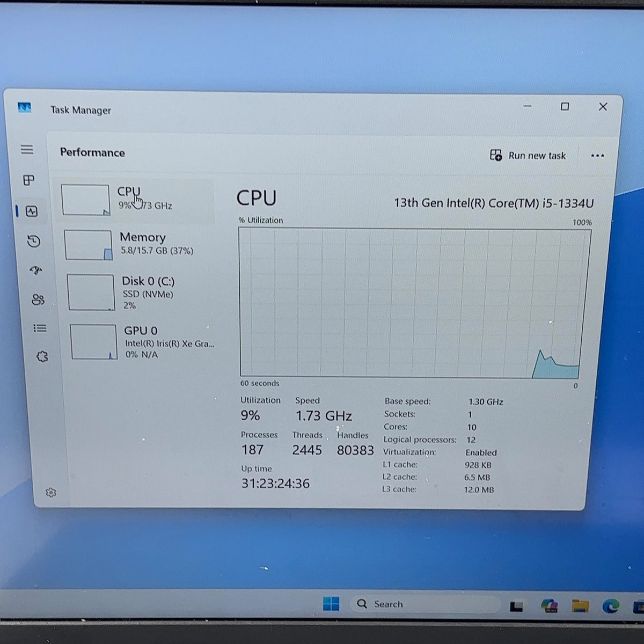Click the L1 cache value 928 KB

(x=478, y=465)
